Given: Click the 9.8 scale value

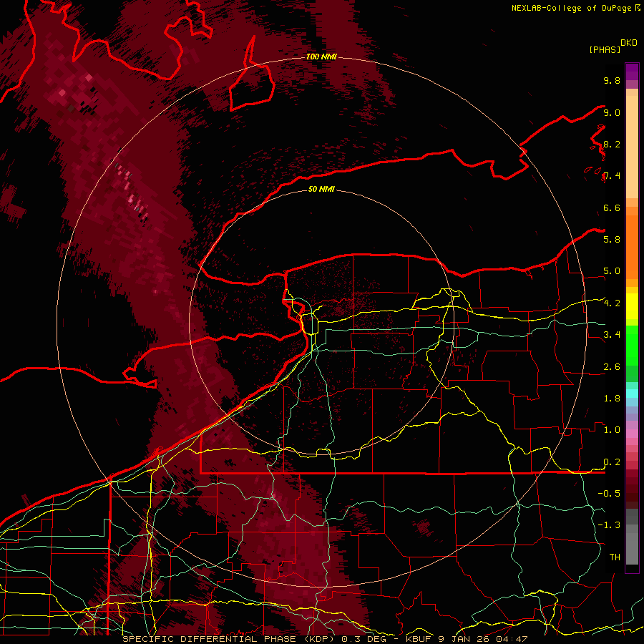Looking at the screenshot, I should pyautogui.click(x=612, y=80).
